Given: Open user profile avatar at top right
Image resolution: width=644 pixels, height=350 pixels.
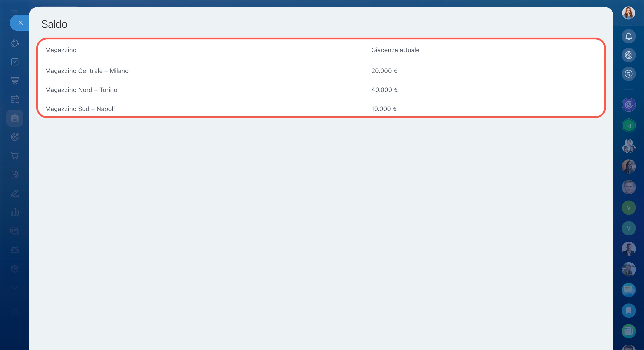Looking at the screenshot, I should point(628,13).
